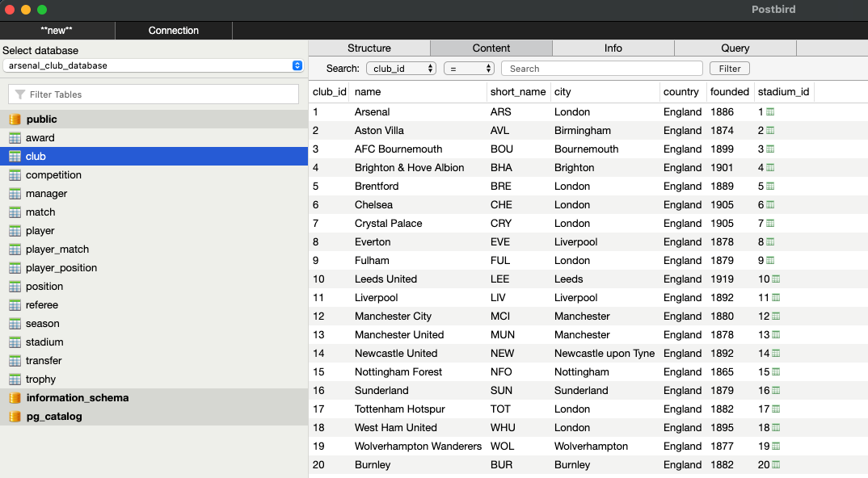
Task: Click the Filter button
Action: (730, 69)
